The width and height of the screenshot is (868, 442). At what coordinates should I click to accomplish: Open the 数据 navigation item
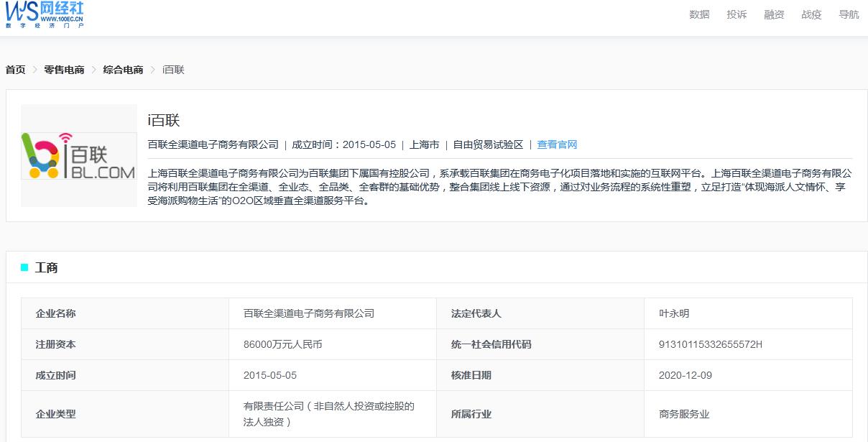point(698,13)
